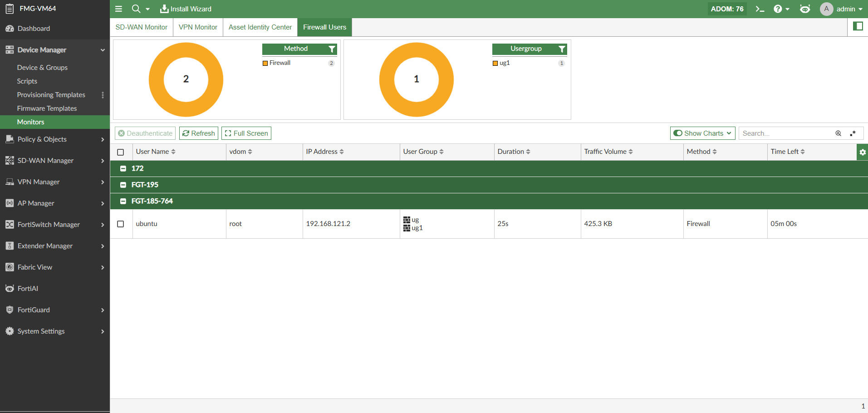Toggle the sidebar hamburger menu
868x413 pixels.
pos(119,9)
